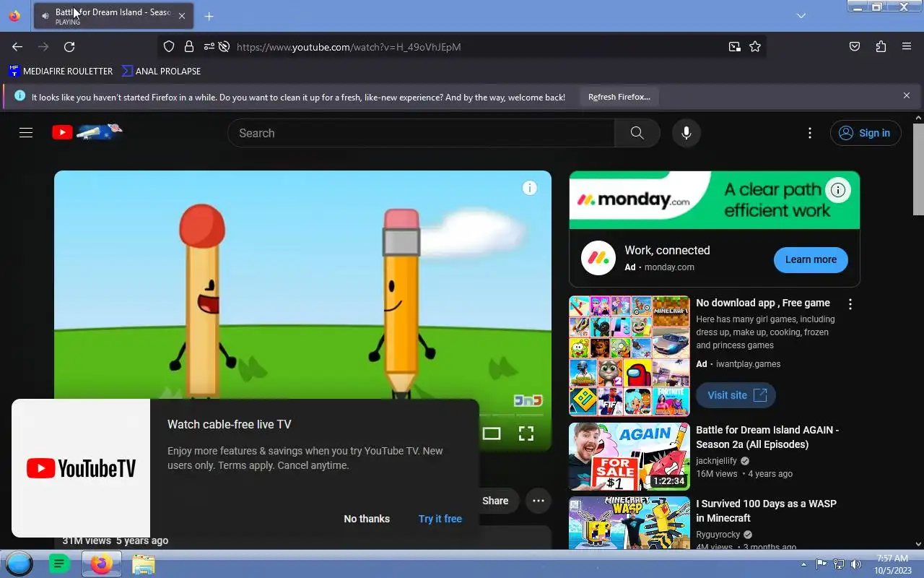The image size is (924, 578).
Task: View site info via the padlock icon
Action: coord(189,47)
